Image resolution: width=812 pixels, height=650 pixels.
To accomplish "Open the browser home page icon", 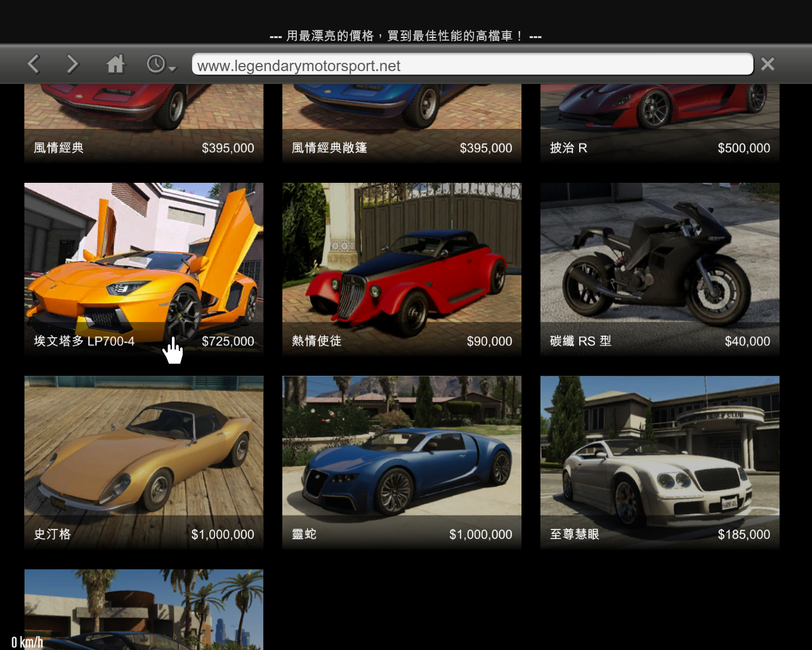I will (115, 64).
